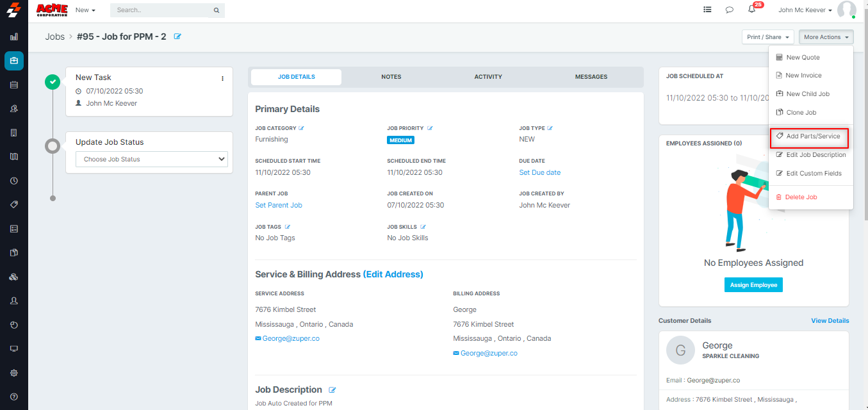The image size is (868, 410).
Task: Edit Job Category using pencil icon
Action: [301, 128]
